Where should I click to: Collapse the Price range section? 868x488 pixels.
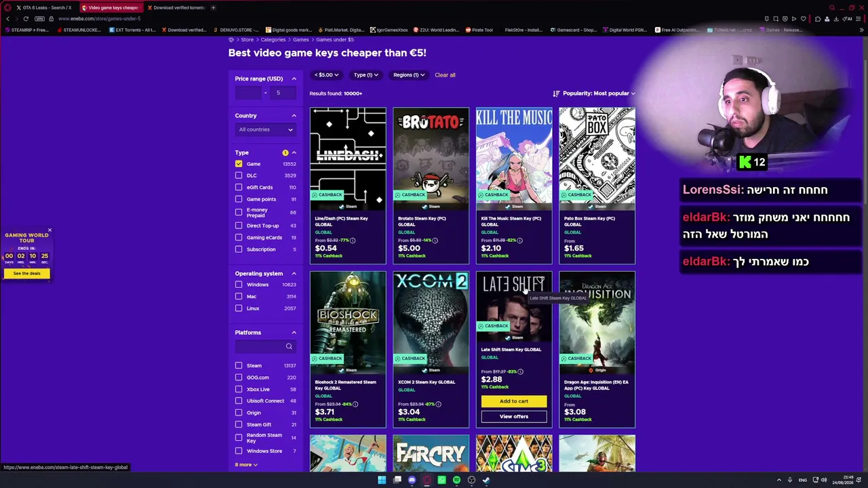294,79
